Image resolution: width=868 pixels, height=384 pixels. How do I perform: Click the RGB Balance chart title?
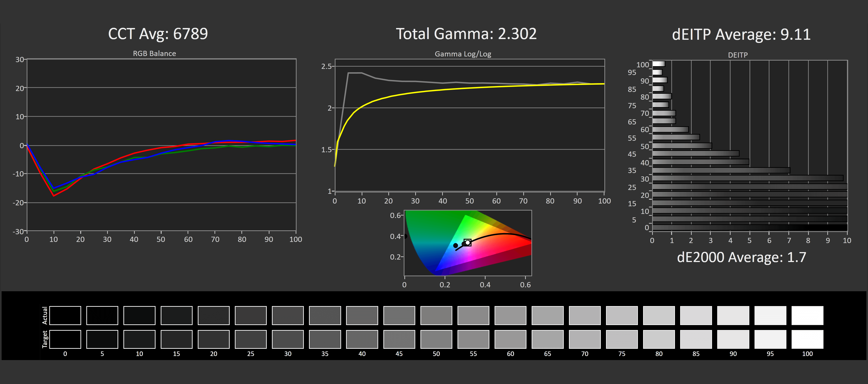[x=154, y=54]
